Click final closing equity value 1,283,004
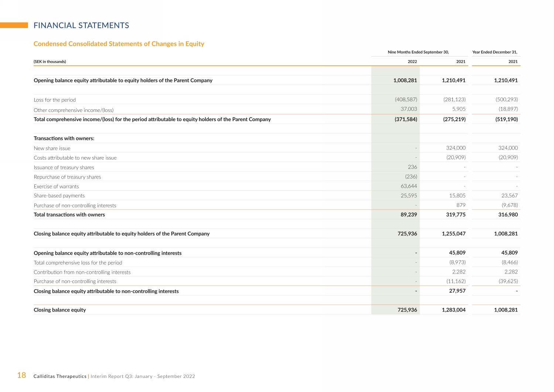The height and width of the screenshot is (392, 554). pyautogui.click(x=454, y=310)
